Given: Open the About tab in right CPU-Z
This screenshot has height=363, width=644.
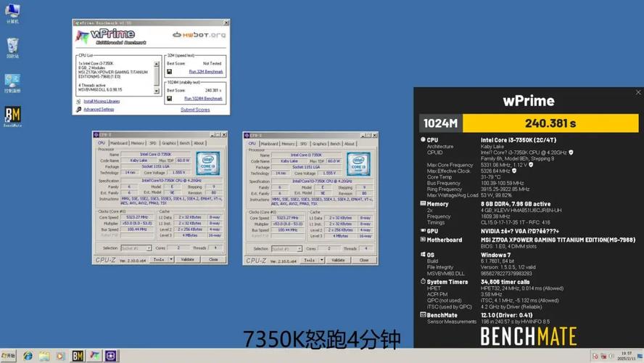Looking at the screenshot, I should click(x=350, y=144).
